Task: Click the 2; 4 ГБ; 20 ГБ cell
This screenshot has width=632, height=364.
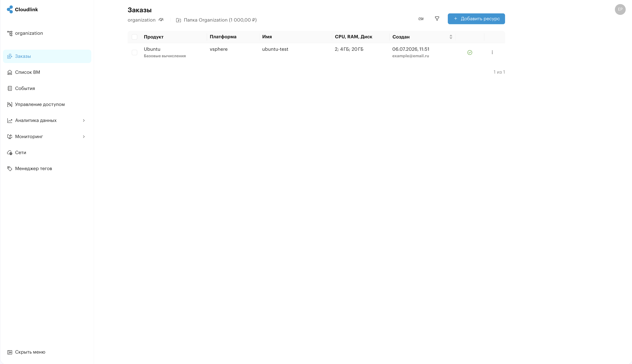Action: coord(349,49)
